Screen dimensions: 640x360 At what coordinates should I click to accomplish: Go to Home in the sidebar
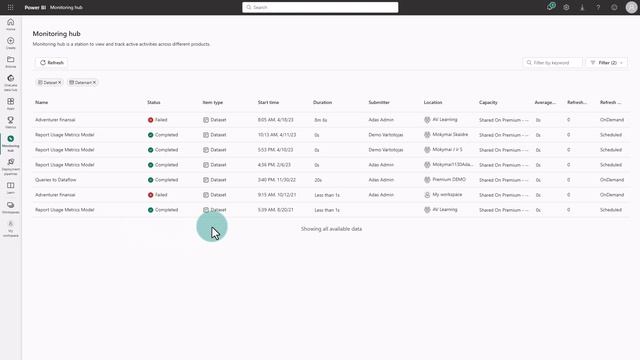11,24
